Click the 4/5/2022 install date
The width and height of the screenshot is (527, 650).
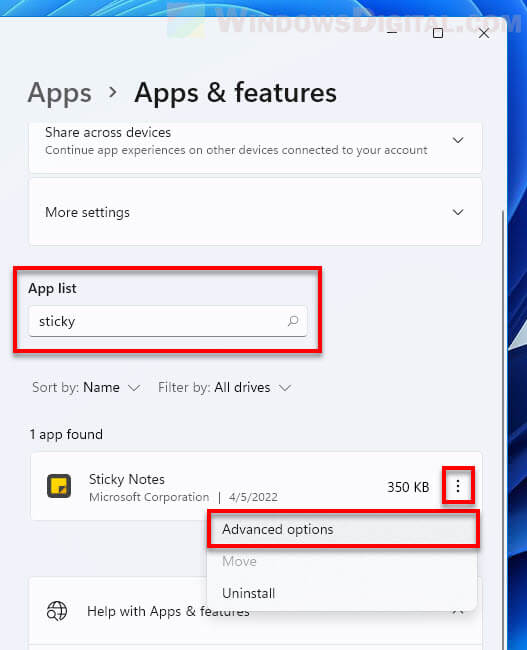pos(253,497)
